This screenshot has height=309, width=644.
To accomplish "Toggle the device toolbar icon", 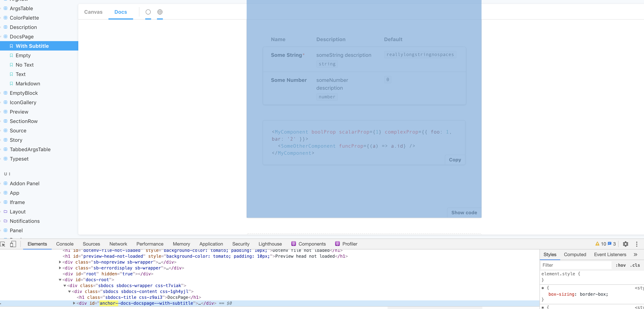I will tap(13, 244).
